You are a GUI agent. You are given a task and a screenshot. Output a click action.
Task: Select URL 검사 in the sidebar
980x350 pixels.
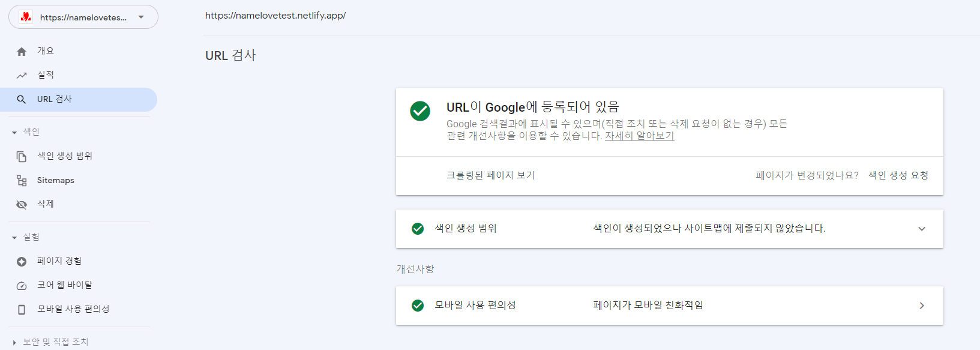pyautogui.click(x=79, y=99)
